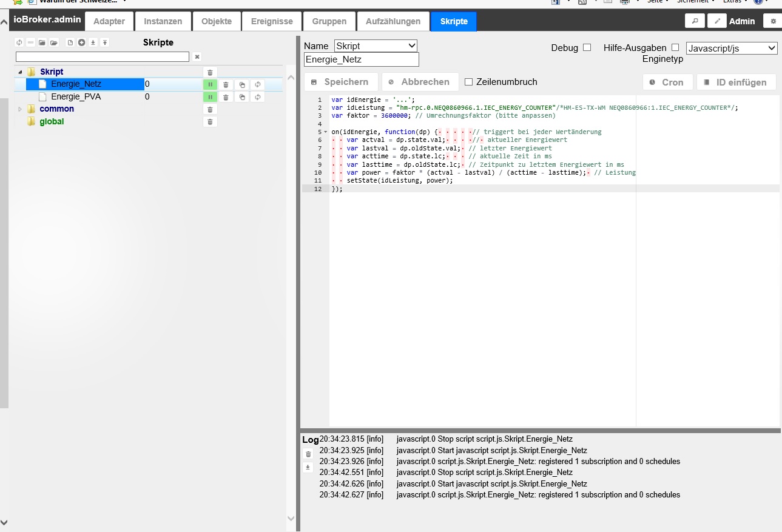
Task: Tick the Hilfe-Ausgaben checkbox
Action: (x=675, y=47)
